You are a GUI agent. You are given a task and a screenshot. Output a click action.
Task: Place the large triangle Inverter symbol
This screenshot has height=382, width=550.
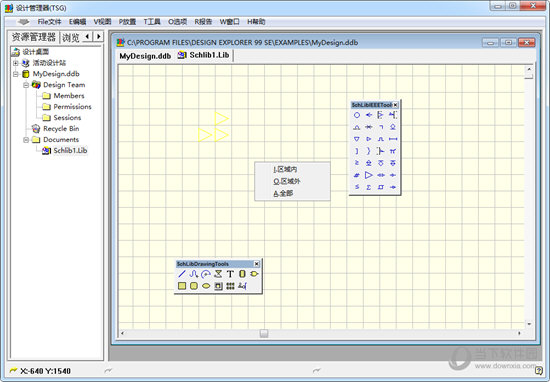click(369, 175)
